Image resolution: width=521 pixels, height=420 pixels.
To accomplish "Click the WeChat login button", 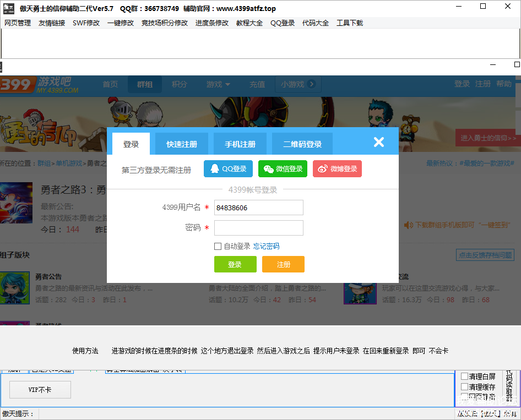I will tap(283, 168).
